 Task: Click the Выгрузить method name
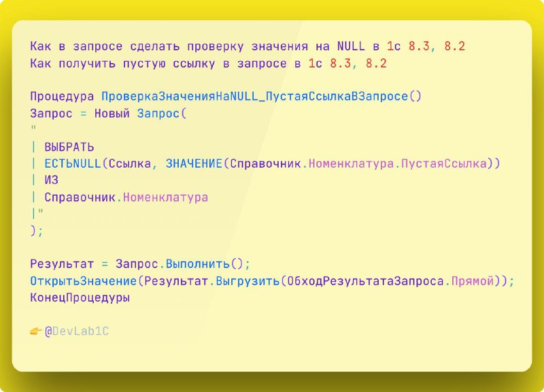click(x=248, y=281)
